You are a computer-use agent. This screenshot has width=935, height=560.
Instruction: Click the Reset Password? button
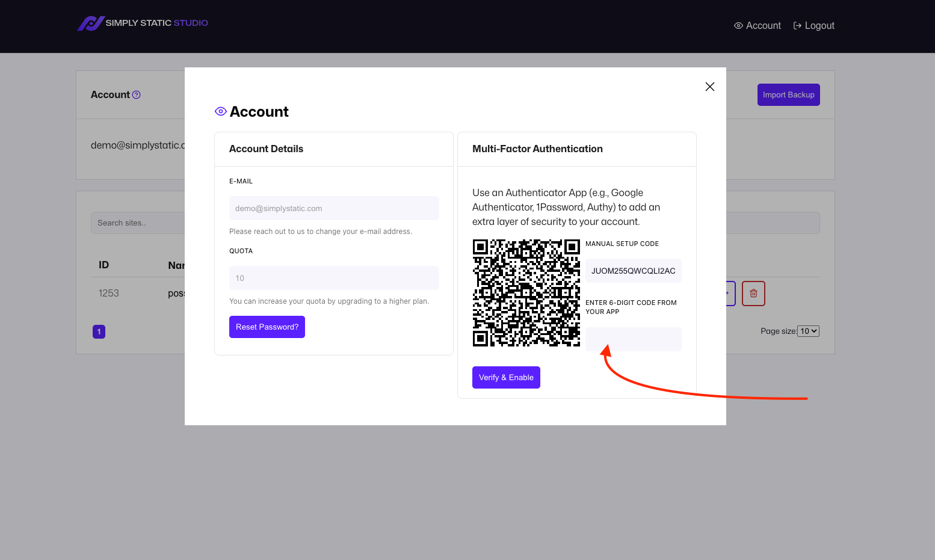(x=267, y=327)
